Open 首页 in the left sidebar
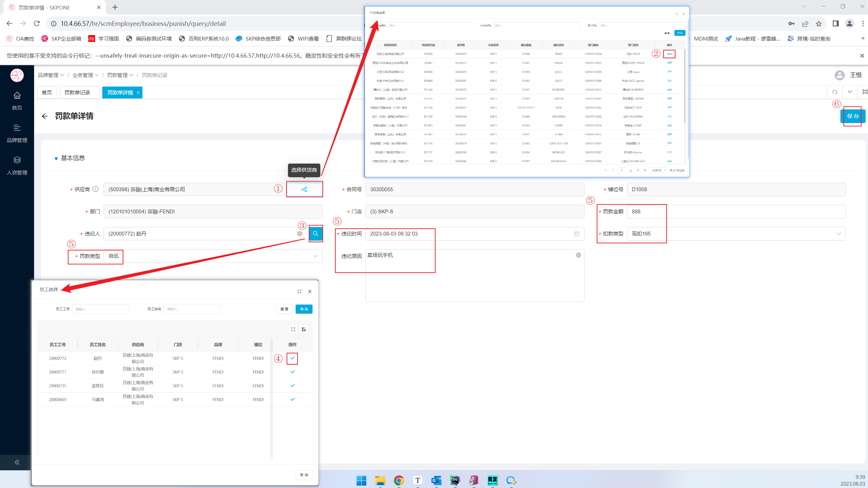The height and width of the screenshot is (488, 868). (x=17, y=101)
